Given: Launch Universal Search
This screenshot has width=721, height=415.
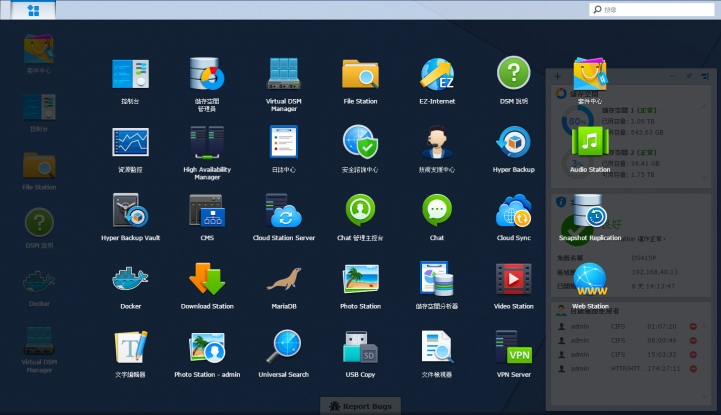Looking at the screenshot, I should (x=284, y=347).
